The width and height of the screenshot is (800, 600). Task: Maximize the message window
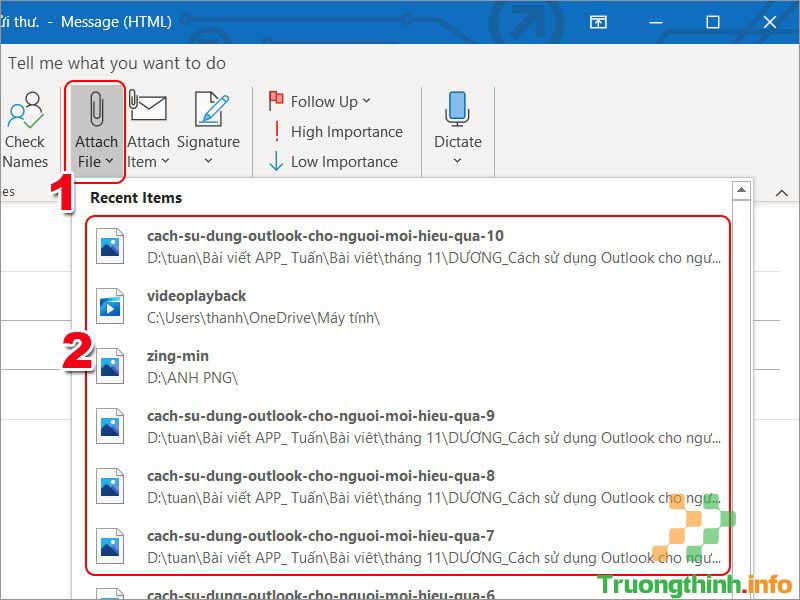[x=712, y=22]
